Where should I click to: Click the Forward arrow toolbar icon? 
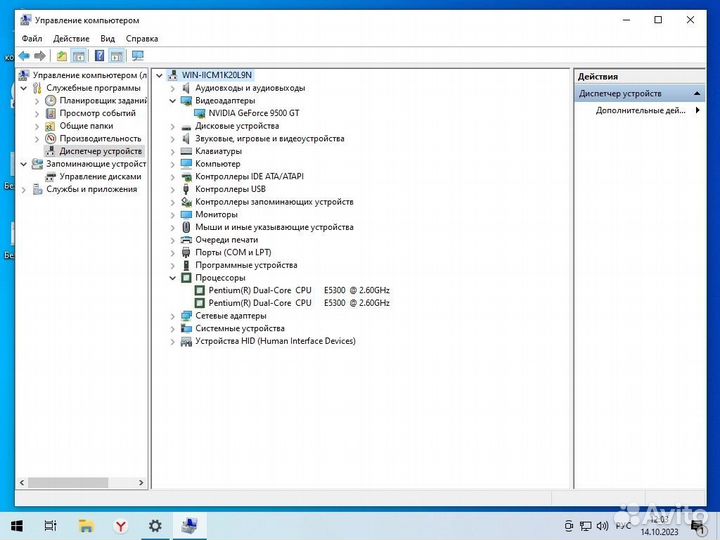(x=40, y=56)
